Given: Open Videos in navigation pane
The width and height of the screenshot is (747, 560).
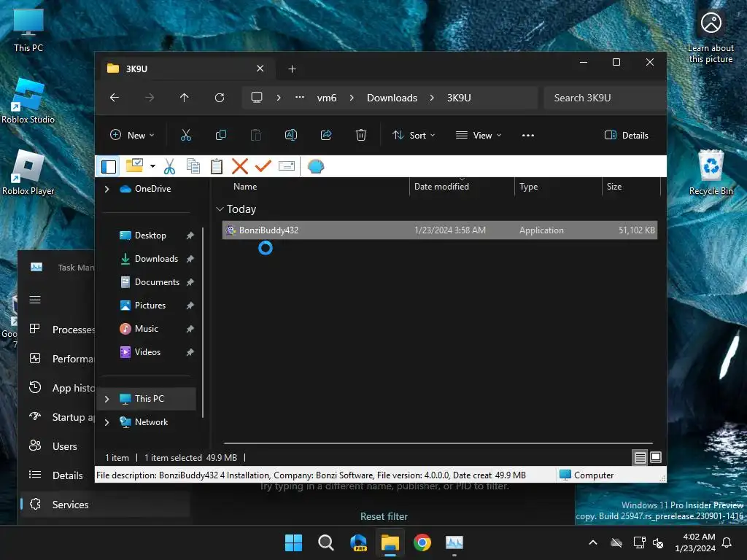Looking at the screenshot, I should pyautogui.click(x=147, y=352).
